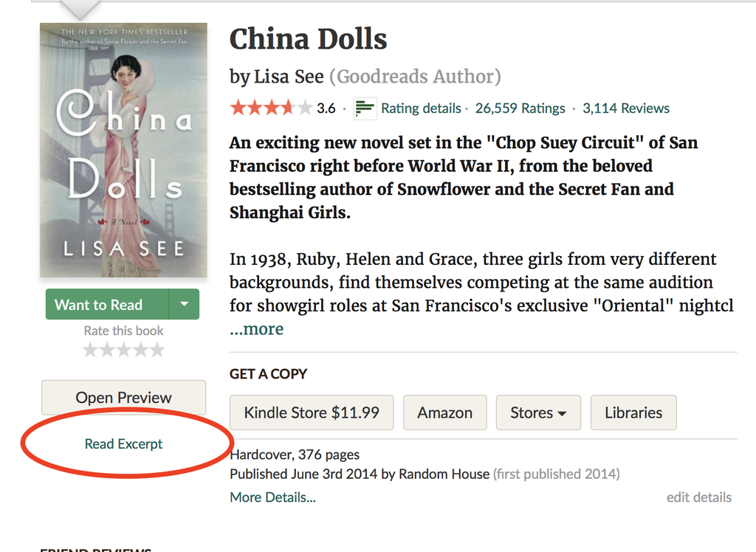Click the Rating details bar chart icon
756x552 pixels.
pyautogui.click(x=365, y=108)
